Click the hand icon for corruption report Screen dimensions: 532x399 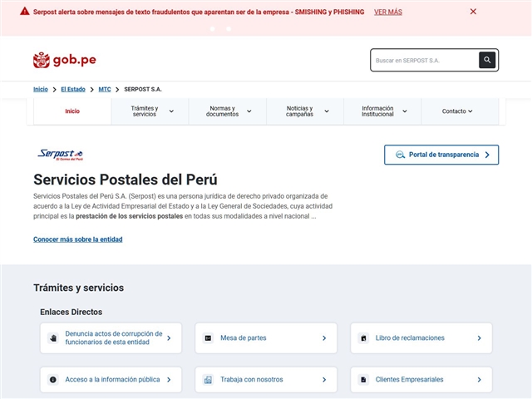(x=53, y=338)
